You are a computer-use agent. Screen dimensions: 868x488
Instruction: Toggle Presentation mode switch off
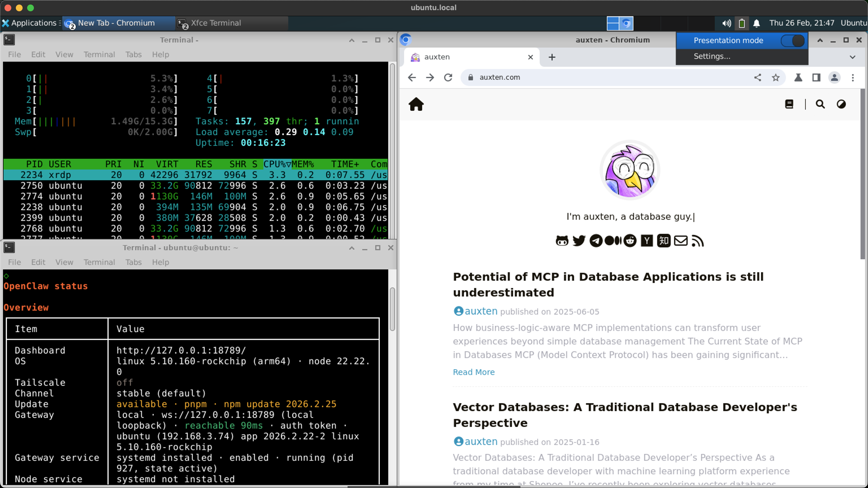[793, 40]
